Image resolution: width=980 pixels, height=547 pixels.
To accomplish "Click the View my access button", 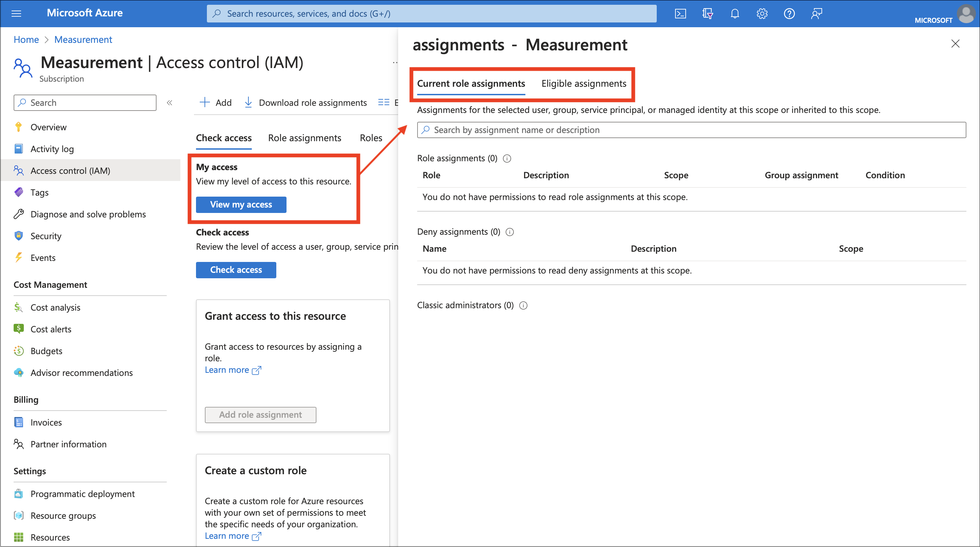I will click(240, 204).
